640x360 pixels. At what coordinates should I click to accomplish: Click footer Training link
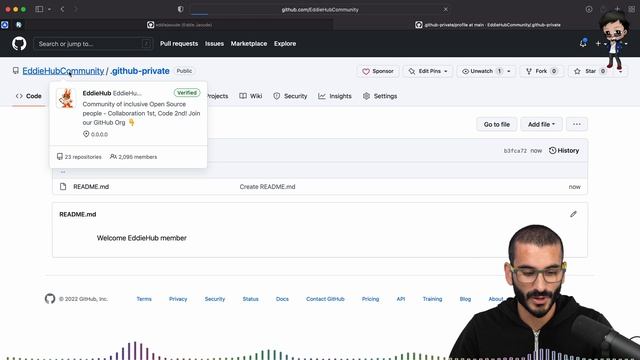tap(432, 299)
